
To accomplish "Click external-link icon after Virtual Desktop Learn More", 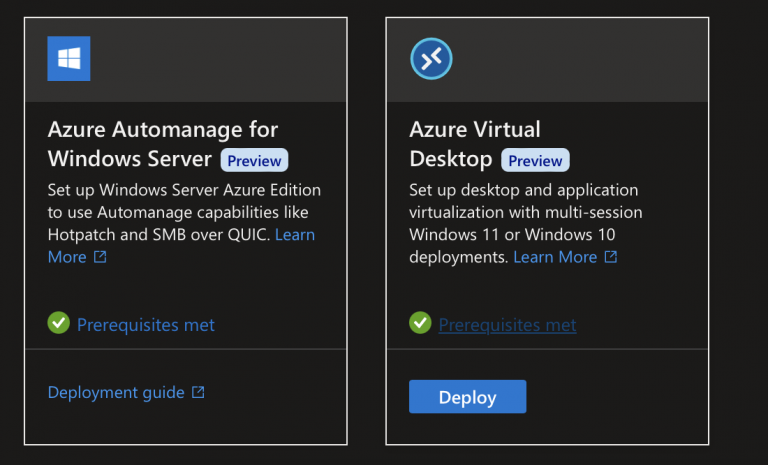I will click(610, 257).
